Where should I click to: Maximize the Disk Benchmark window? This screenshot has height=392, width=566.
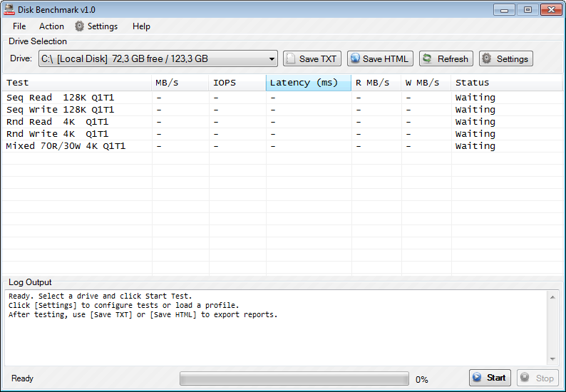pos(528,10)
